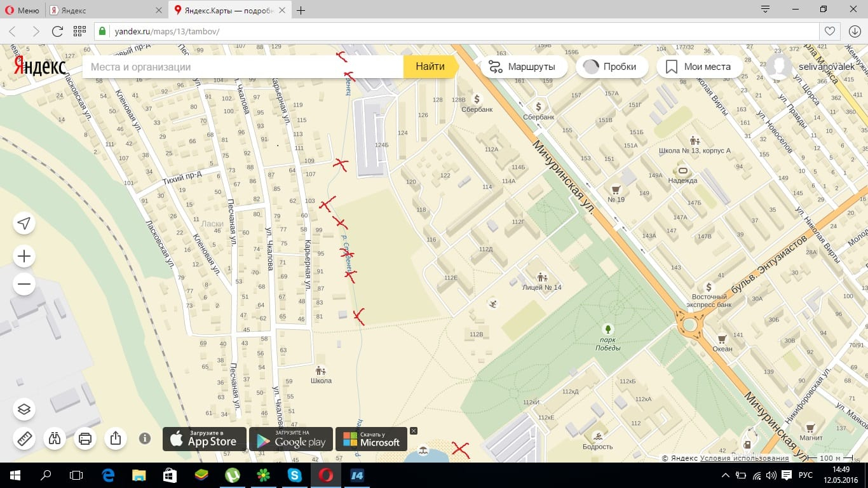868x488 pixels.
Task: Click the Океан shop marker
Action: 722,339
